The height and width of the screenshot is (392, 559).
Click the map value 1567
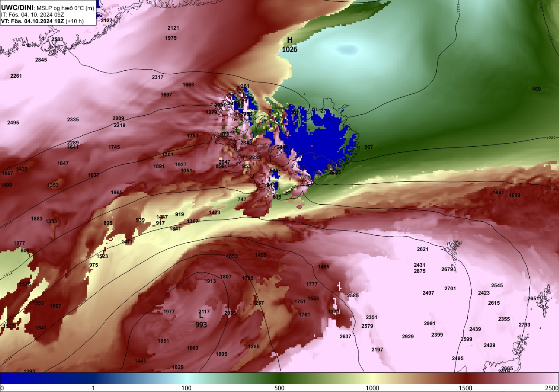coord(55,306)
